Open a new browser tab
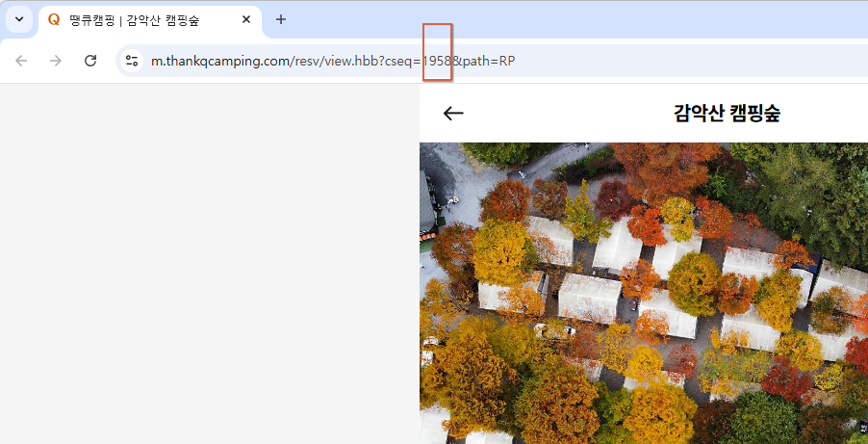 tap(281, 19)
